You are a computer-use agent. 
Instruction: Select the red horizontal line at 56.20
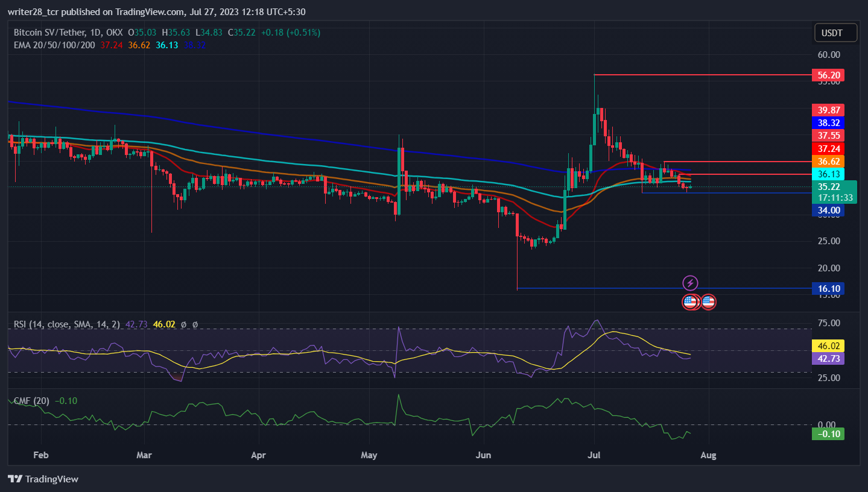pyautogui.click(x=703, y=75)
